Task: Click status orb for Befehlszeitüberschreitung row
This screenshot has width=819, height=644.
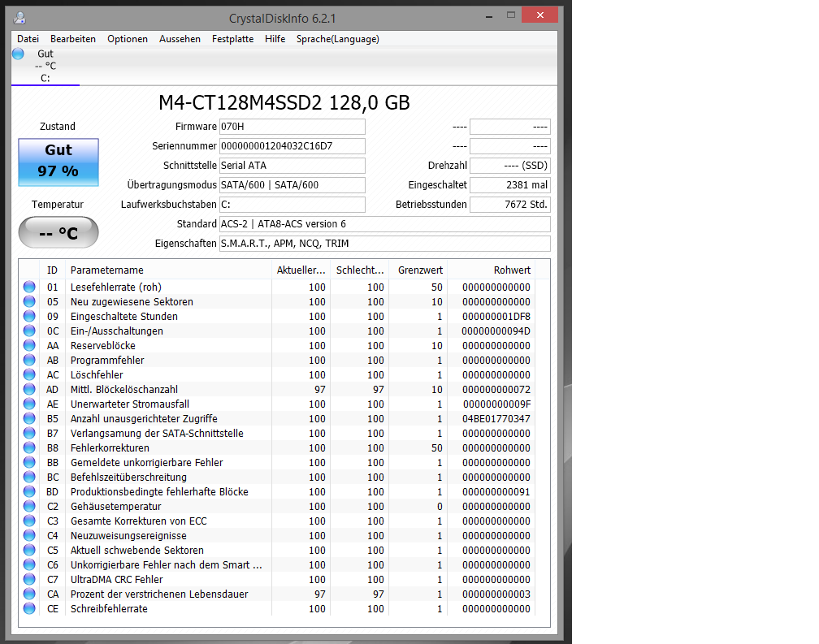Action: point(29,477)
